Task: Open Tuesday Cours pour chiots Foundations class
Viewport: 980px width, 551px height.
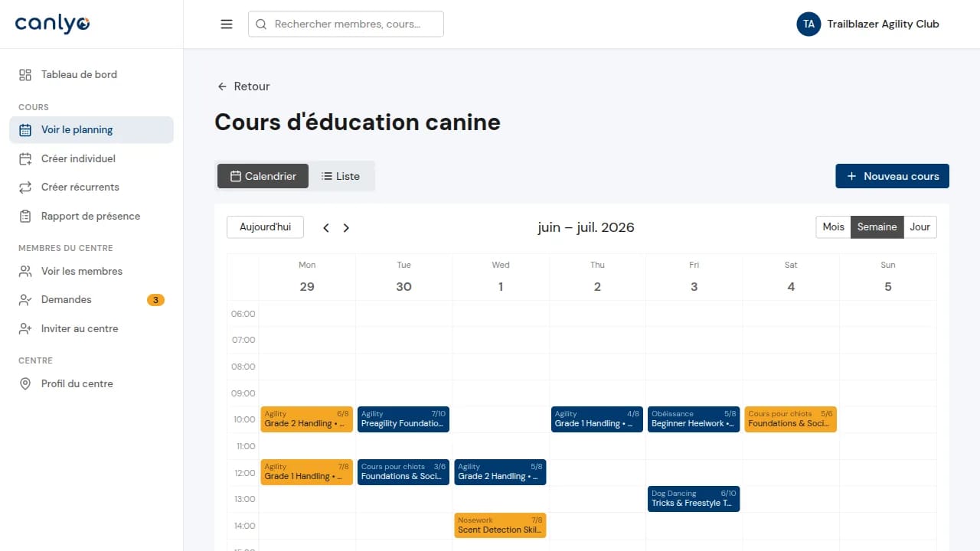Action: click(403, 472)
